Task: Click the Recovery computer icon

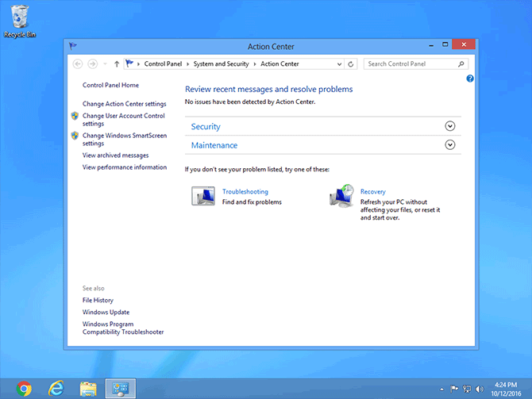Action: pyautogui.click(x=341, y=196)
